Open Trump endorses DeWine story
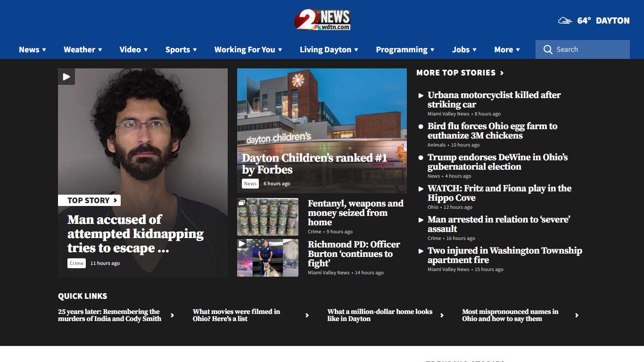This screenshot has width=644, height=362. coord(497,162)
